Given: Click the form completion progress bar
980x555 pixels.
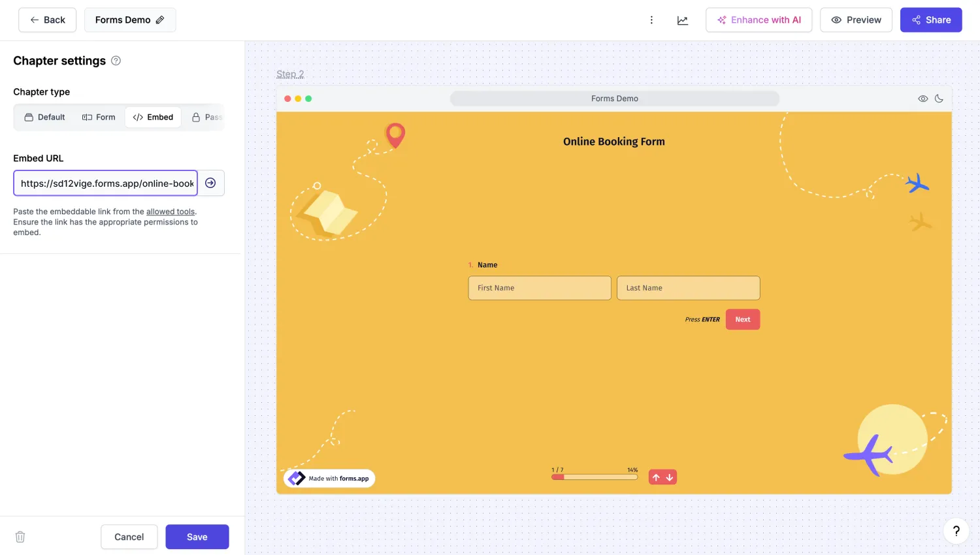Looking at the screenshot, I should tap(594, 477).
